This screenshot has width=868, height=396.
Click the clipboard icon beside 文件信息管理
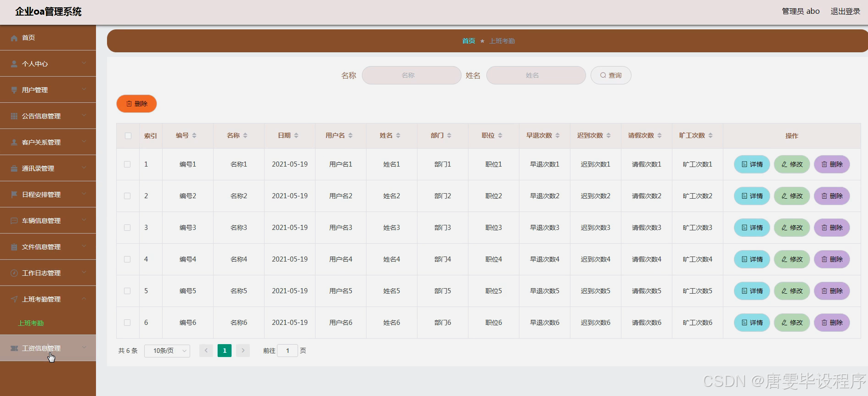14,247
